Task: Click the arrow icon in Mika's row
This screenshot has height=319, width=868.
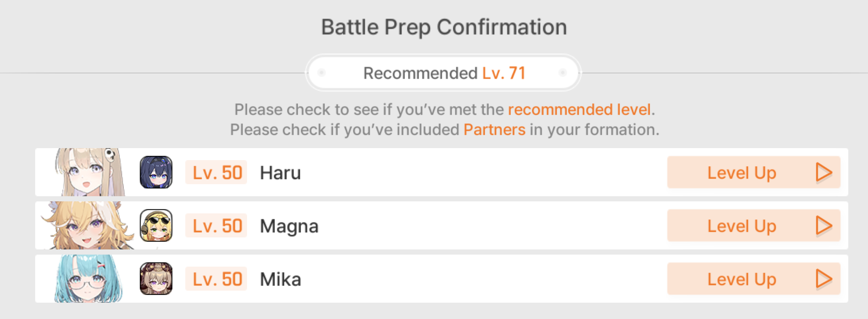Action: 823,279
